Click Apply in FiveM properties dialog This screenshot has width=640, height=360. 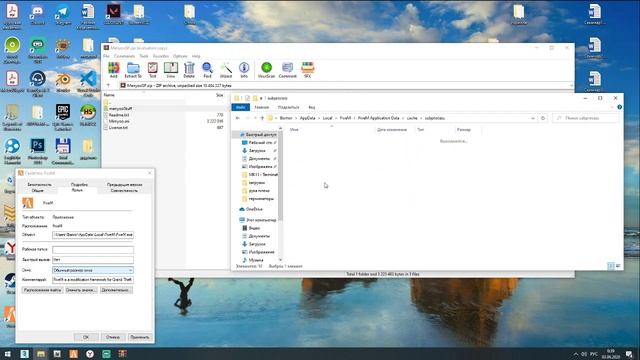[140, 337]
